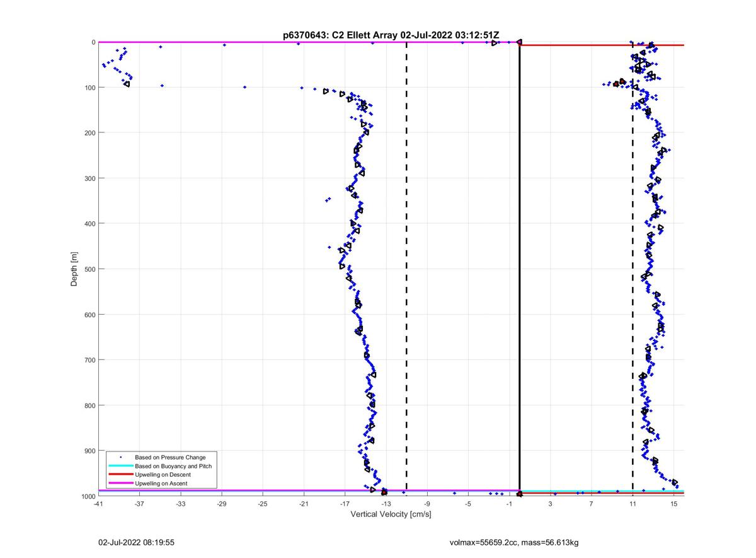Click the cyan line sample in legend
This screenshot has height=558, width=756.
click(x=120, y=466)
